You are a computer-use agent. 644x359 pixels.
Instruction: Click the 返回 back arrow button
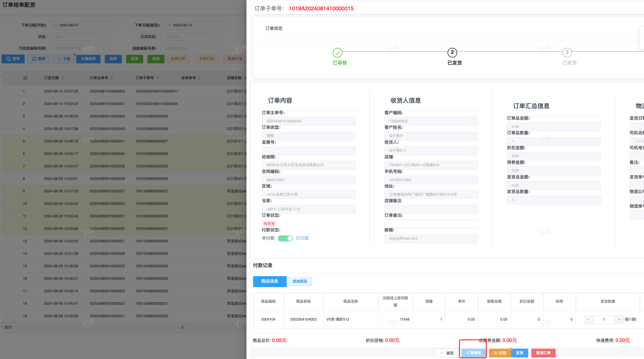[447, 353]
